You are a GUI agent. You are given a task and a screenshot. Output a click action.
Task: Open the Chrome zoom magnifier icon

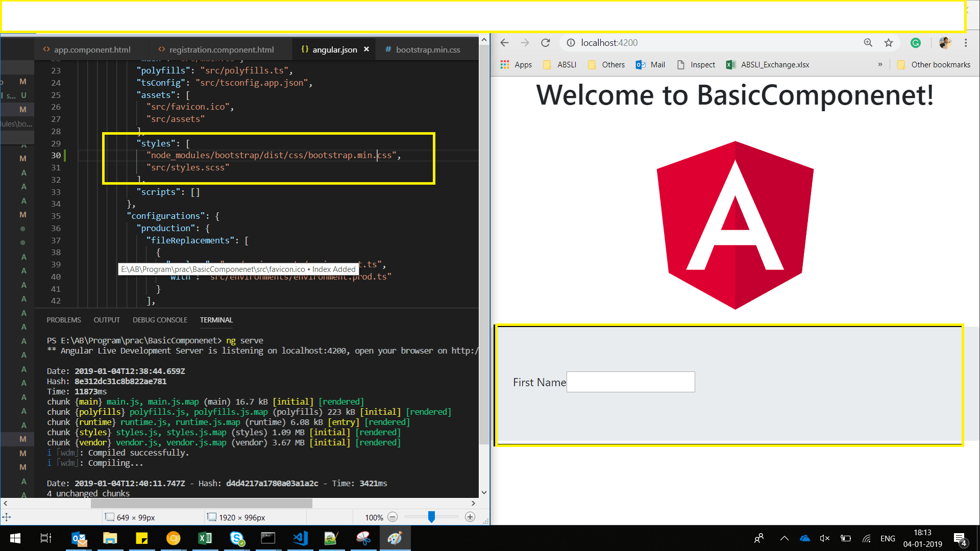868,43
